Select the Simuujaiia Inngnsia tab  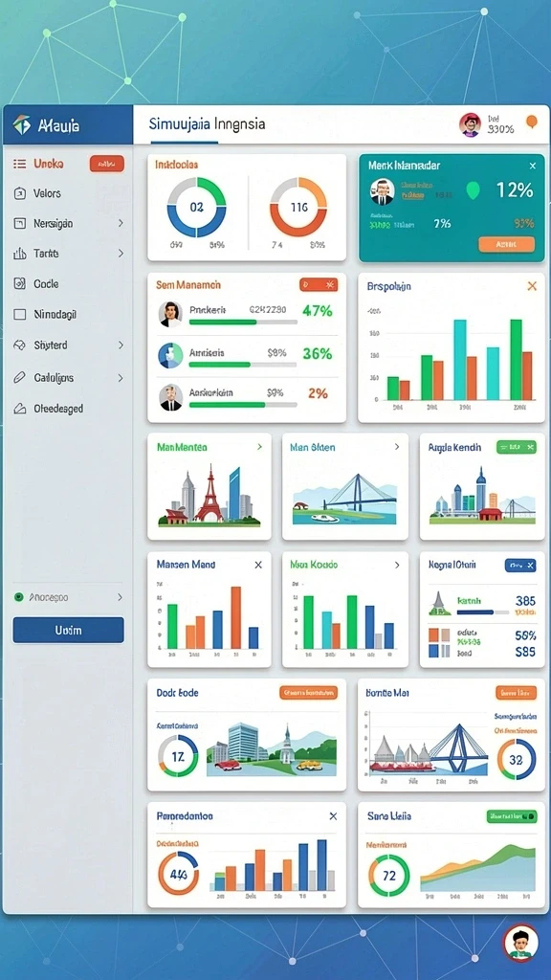tap(207, 123)
